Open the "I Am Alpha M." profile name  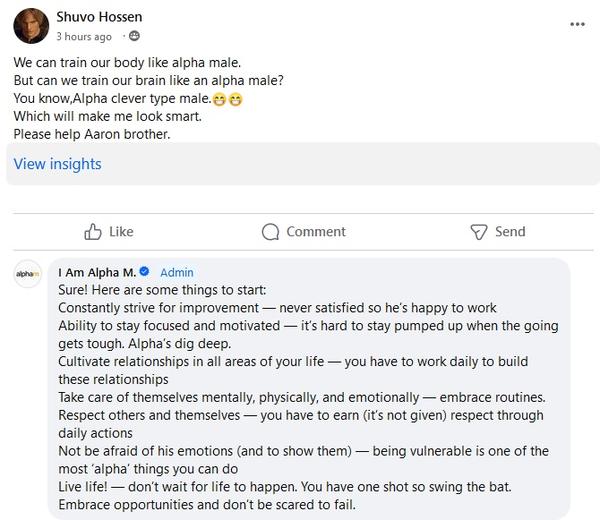point(96,272)
